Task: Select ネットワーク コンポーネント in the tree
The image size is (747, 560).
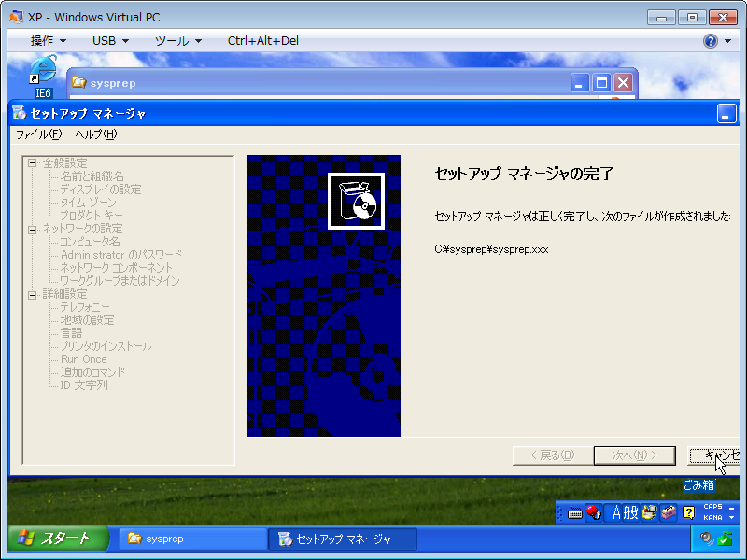Action: point(116,268)
